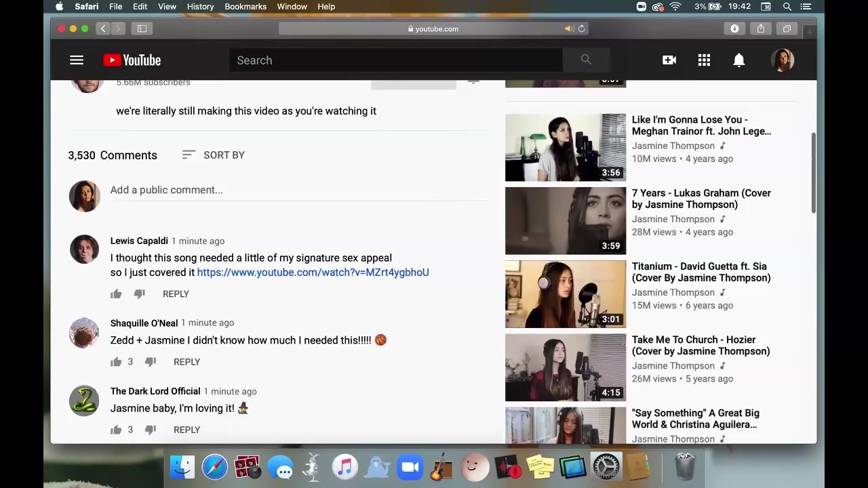Open the Safari menu
Image resolution: width=868 pixels, height=488 pixels.
(x=87, y=7)
